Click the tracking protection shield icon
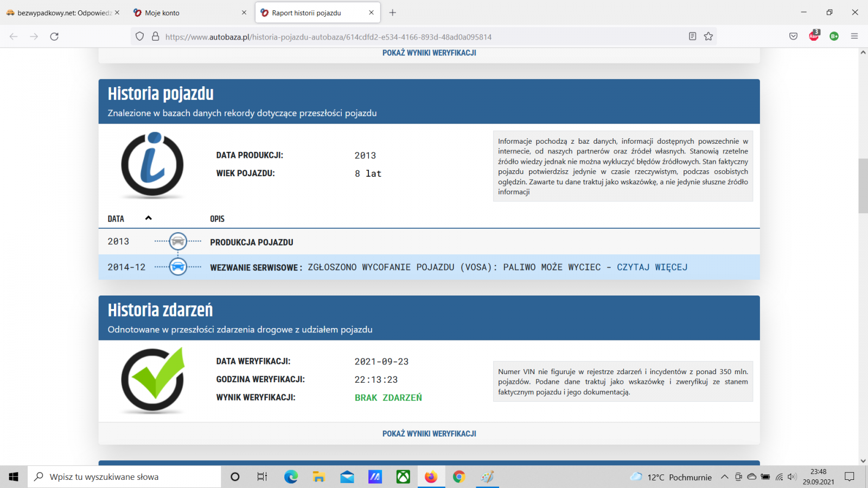Screen dimensions: 868x488 [140, 36]
